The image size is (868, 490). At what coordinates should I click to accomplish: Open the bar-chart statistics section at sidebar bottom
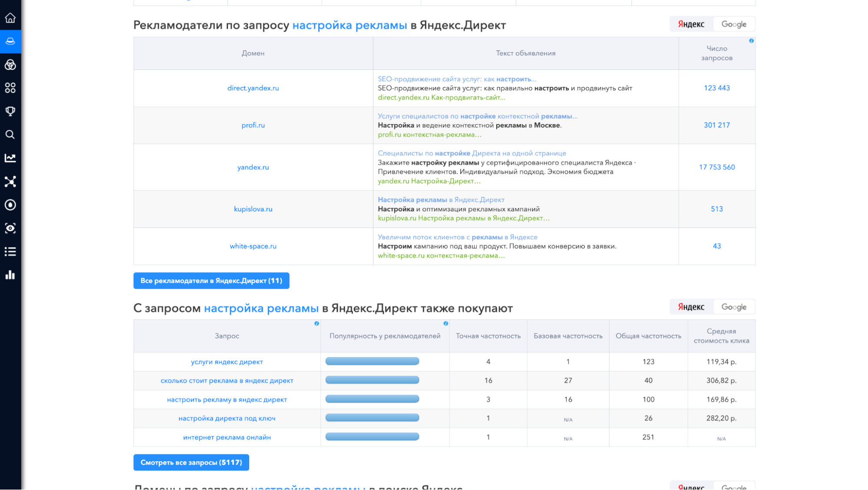(x=10, y=275)
